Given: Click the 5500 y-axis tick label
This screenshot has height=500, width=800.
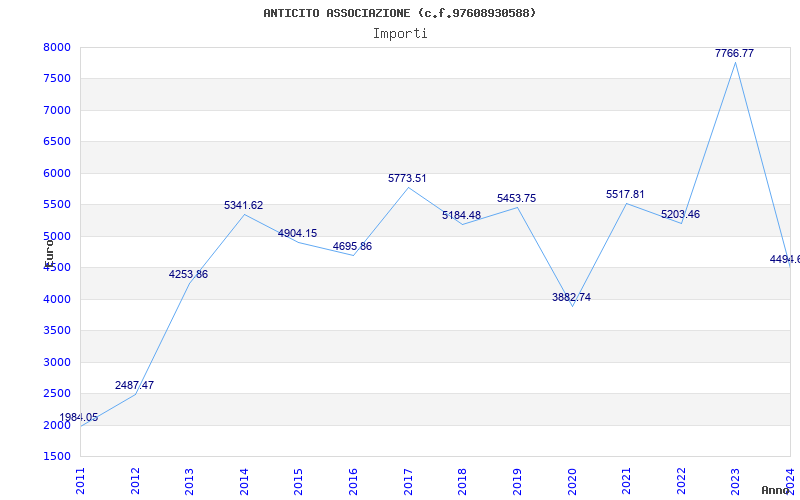Looking at the screenshot, I should tap(57, 205).
